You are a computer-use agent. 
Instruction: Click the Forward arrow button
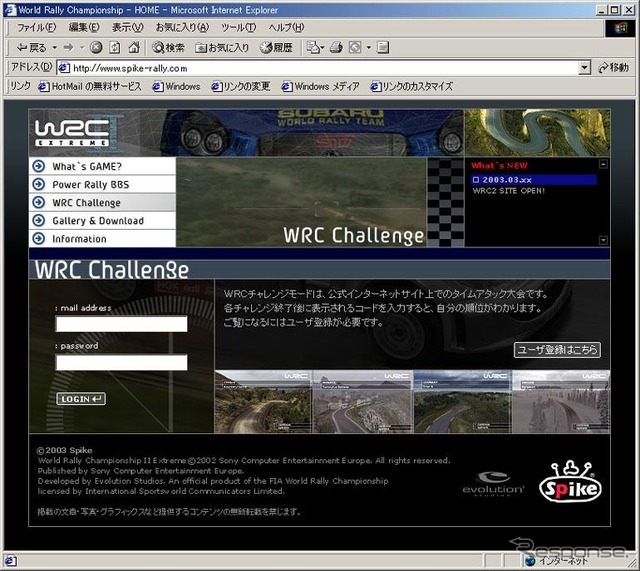tap(69, 48)
